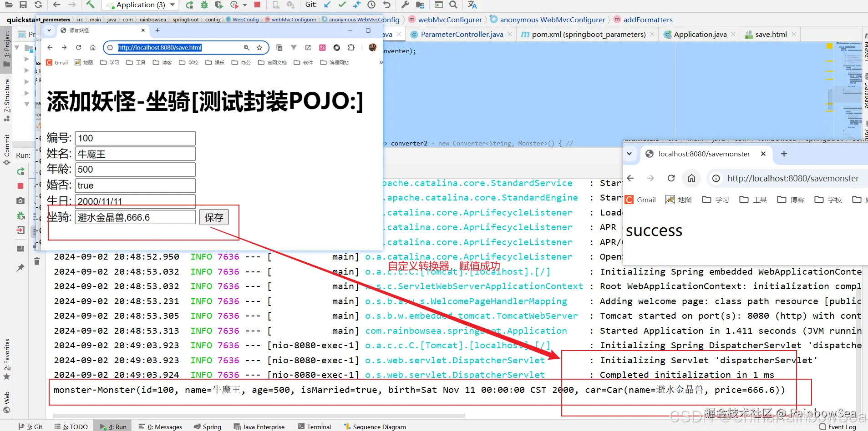868x431 pixels.
Task: Open the 学习 bookmark folder in save.html browser
Action: point(109,62)
